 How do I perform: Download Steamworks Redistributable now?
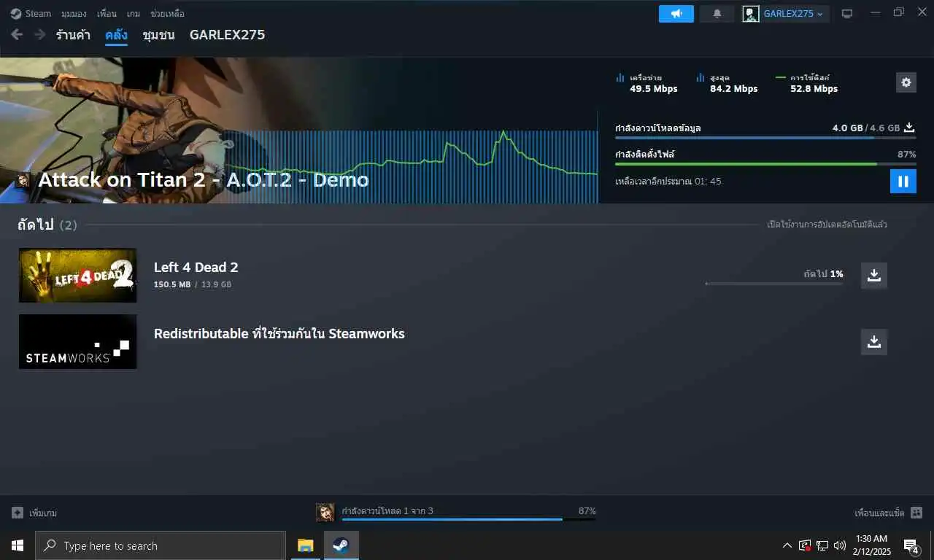click(x=874, y=341)
